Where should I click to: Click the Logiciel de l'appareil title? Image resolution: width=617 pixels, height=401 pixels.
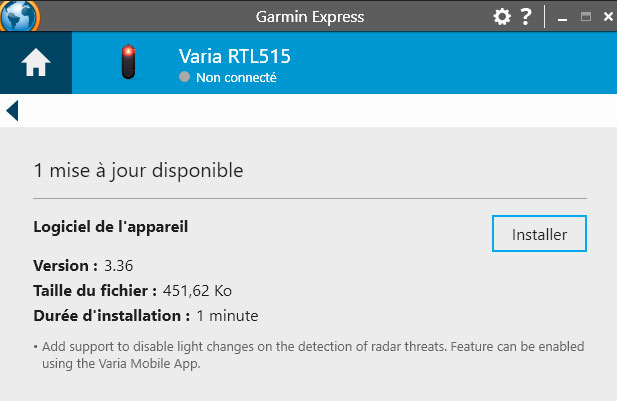click(111, 227)
